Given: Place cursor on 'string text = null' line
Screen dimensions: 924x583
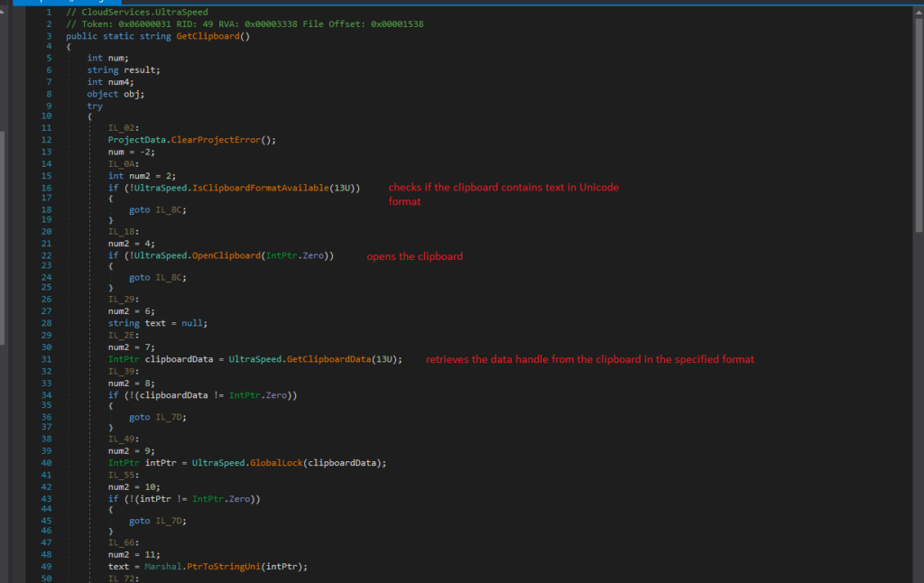Looking at the screenshot, I should (158, 323).
